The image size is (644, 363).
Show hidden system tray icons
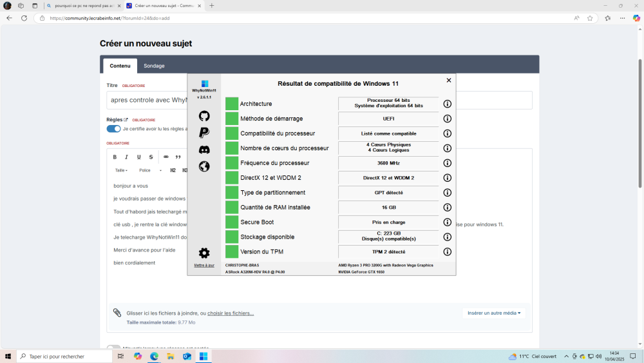566,357
